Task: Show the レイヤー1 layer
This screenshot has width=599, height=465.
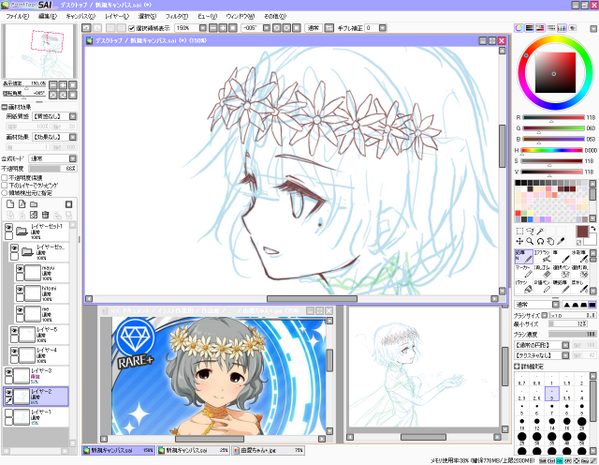Action: click(x=9, y=413)
